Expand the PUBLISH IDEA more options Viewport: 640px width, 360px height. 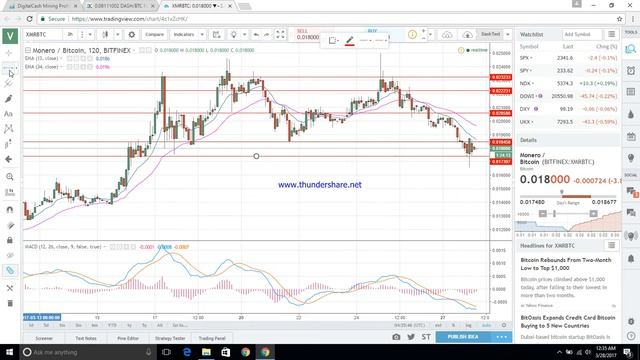tap(501, 337)
